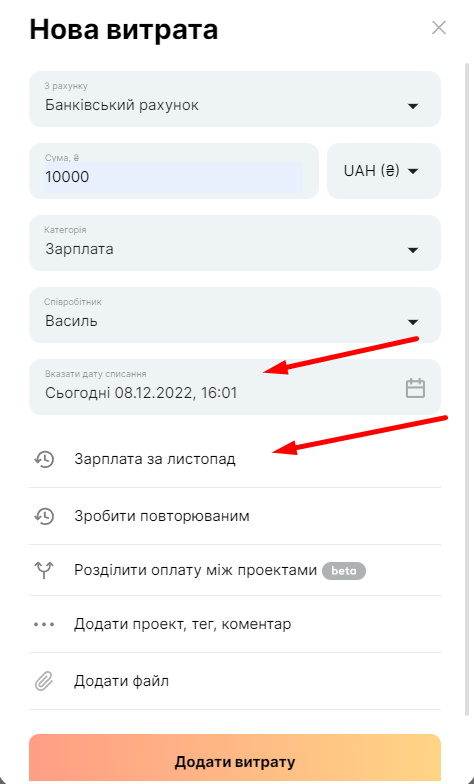Viewport: 474px width, 784px height.
Task: Open Додати проект, тег, коментар
Action: click(235, 624)
